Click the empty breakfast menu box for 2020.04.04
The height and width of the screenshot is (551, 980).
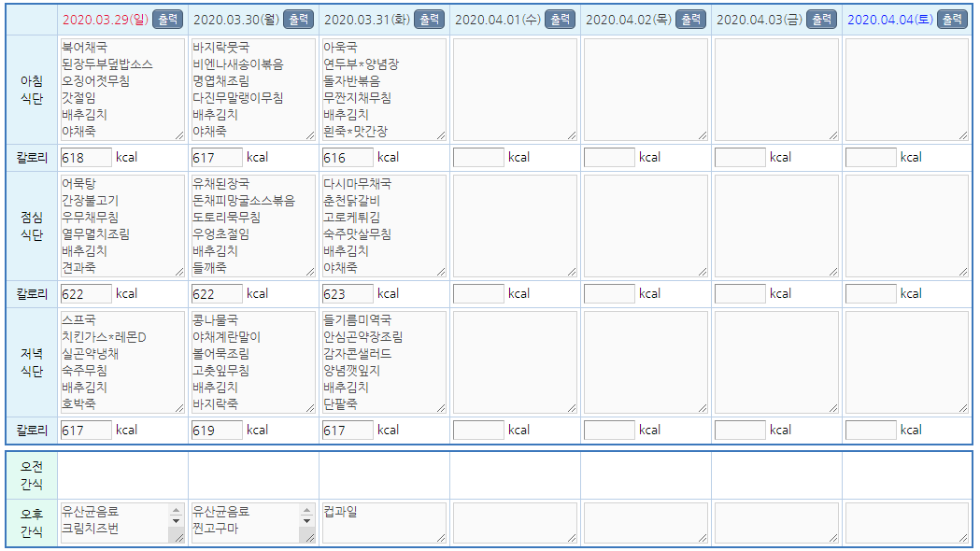pyautogui.click(x=907, y=89)
